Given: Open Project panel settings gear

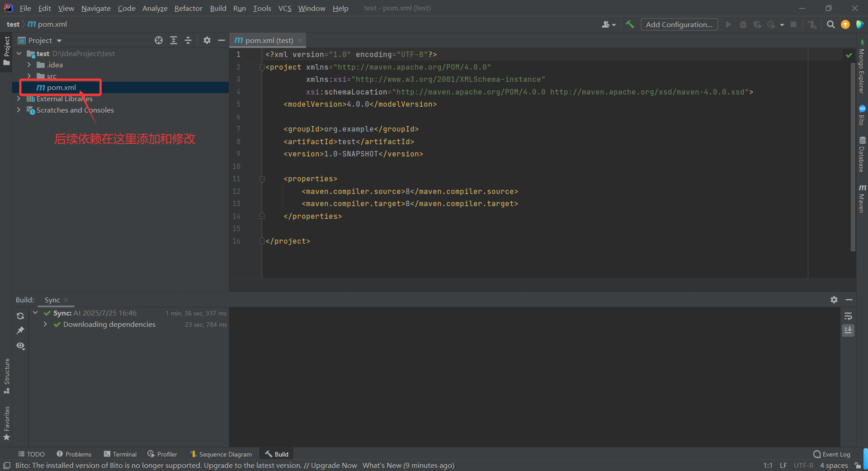Looking at the screenshot, I should pos(207,40).
